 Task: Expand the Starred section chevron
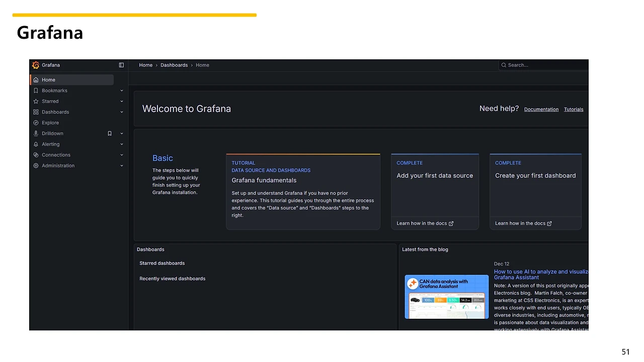click(122, 101)
